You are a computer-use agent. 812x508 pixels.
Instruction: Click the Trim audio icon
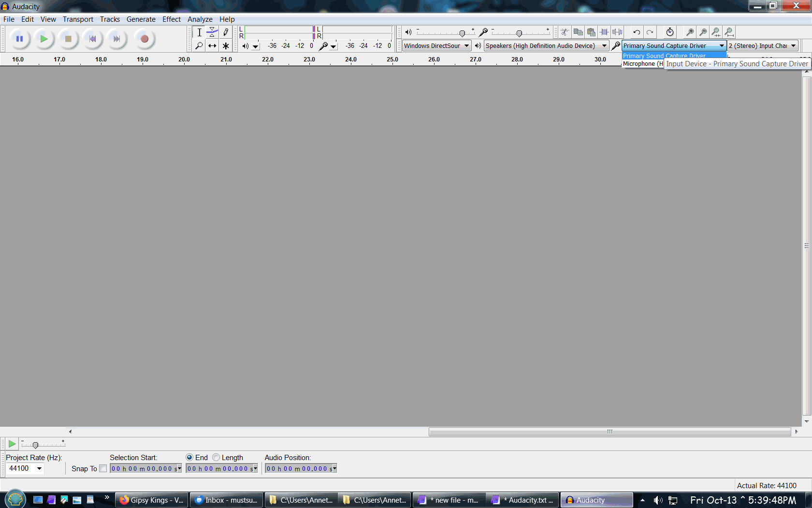[x=604, y=32]
